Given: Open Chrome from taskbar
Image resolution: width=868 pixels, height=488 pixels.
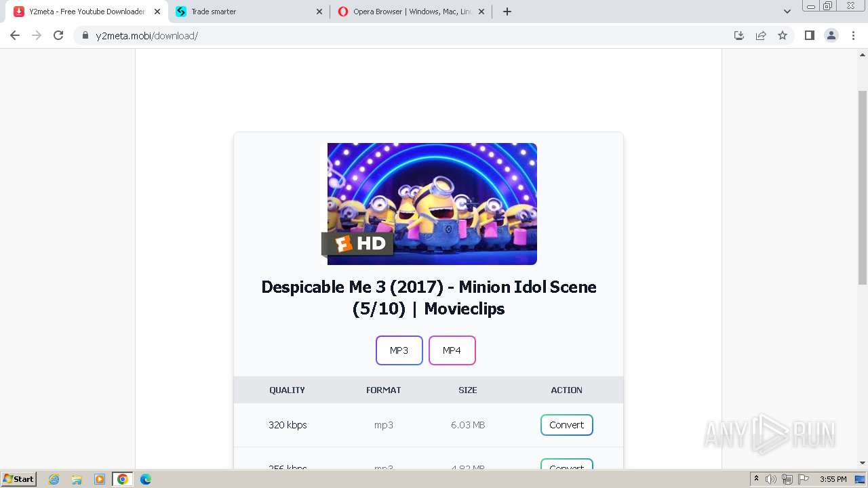Looking at the screenshot, I should coord(123,479).
